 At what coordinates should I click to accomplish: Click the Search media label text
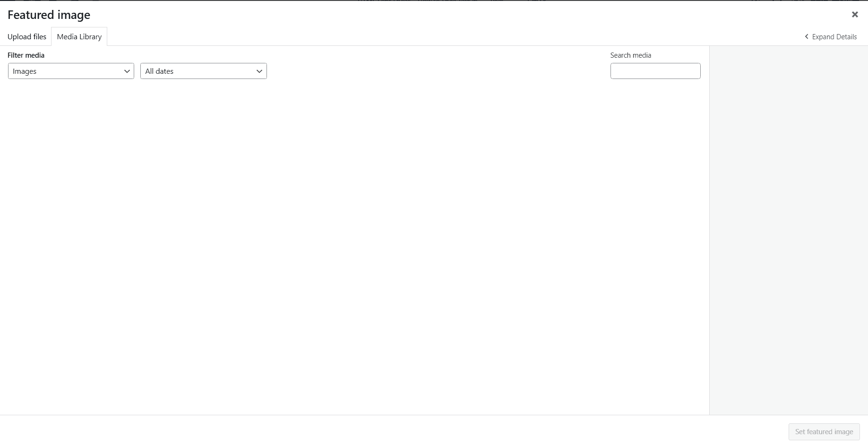point(630,55)
